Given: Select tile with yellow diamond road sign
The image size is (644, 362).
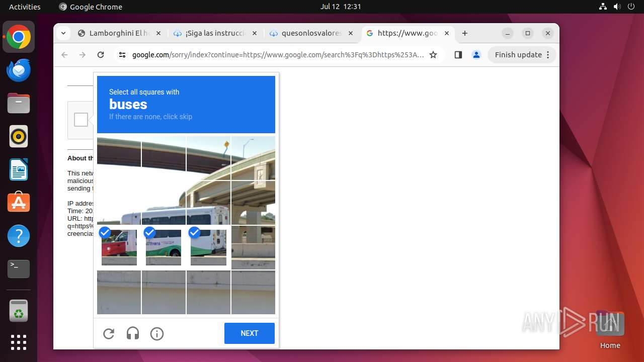Looking at the screenshot, I should 208,158.
